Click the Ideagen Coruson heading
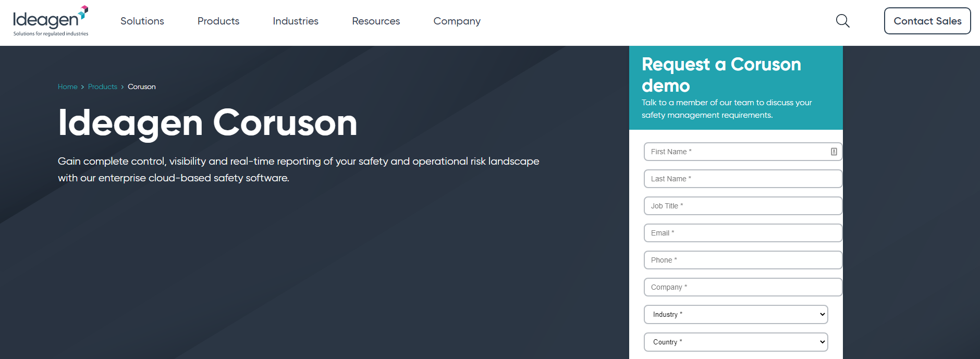The width and height of the screenshot is (980, 359). pos(207,123)
